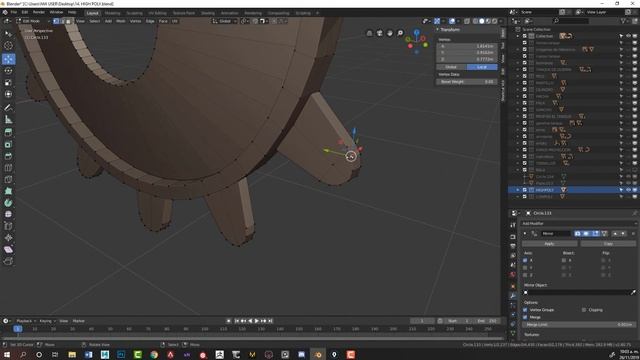Switch to vertex select mode

click(56, 21)
